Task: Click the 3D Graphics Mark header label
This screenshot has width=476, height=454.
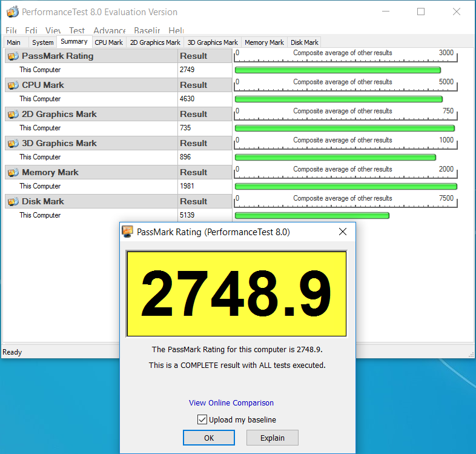Action: click(x=59, y=144)
